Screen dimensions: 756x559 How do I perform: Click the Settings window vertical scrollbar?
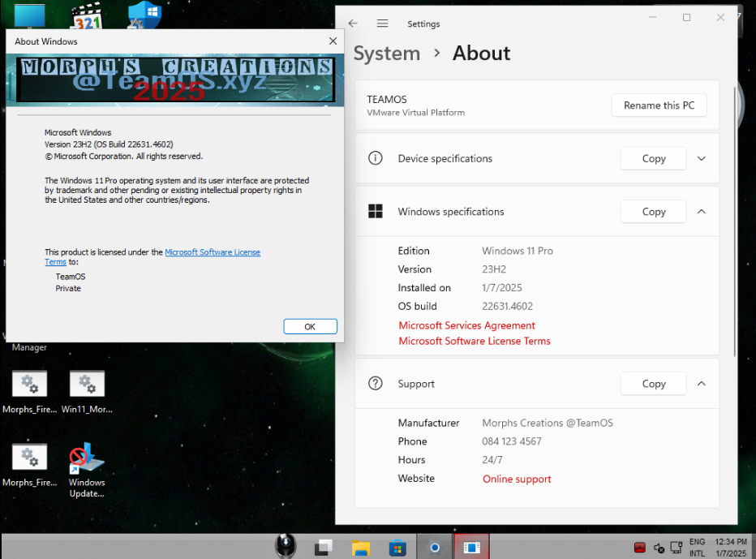[x=734, y=221]
